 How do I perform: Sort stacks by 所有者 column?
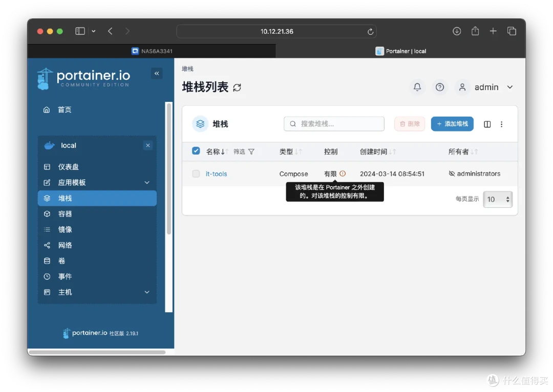click(463, 151)
